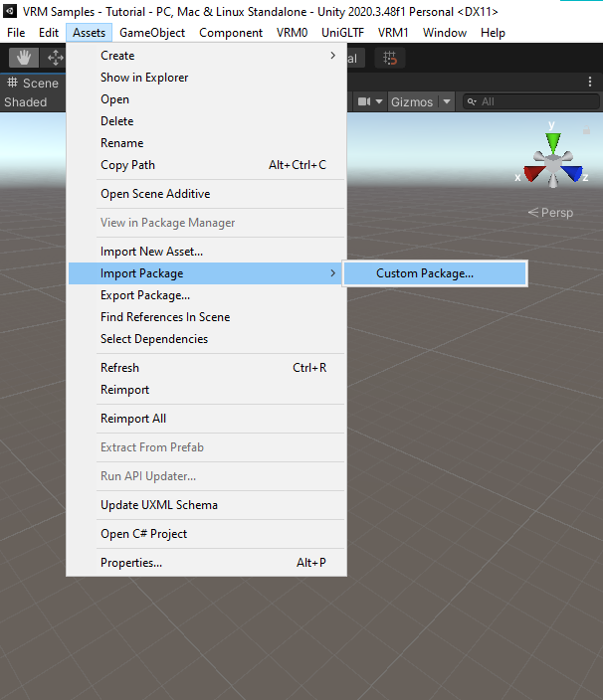Select Find References In Scene

206,317
